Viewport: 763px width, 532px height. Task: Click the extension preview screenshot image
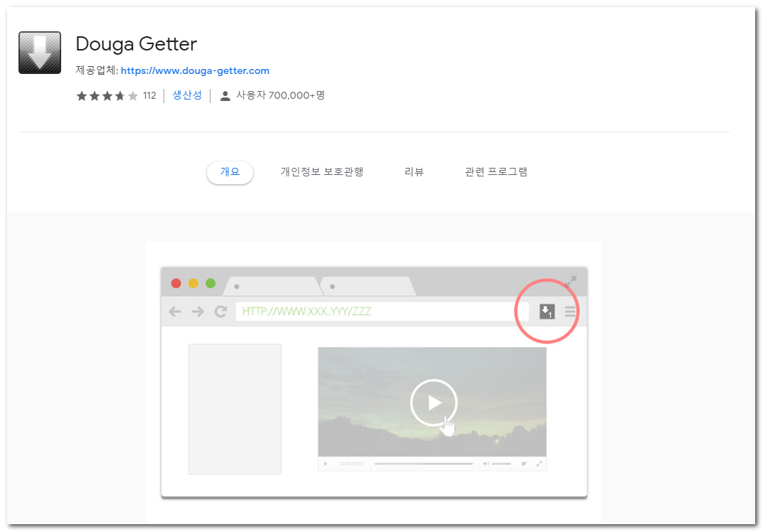point(374,382)
